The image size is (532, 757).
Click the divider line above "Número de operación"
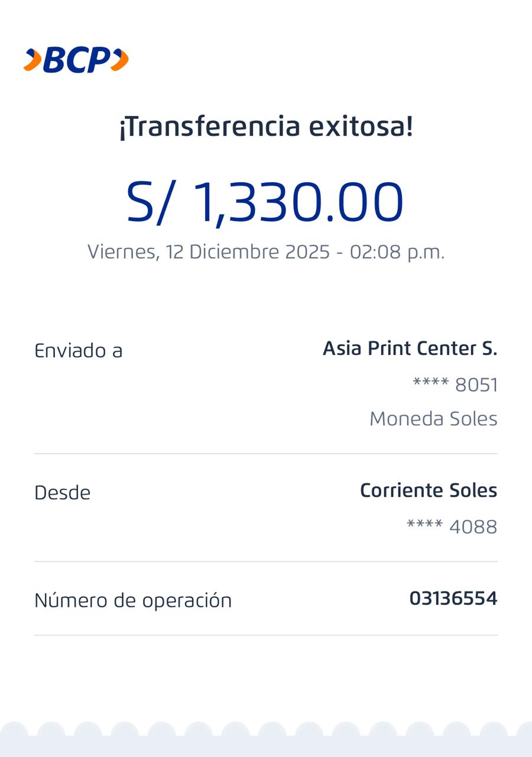tap(266, 561)
